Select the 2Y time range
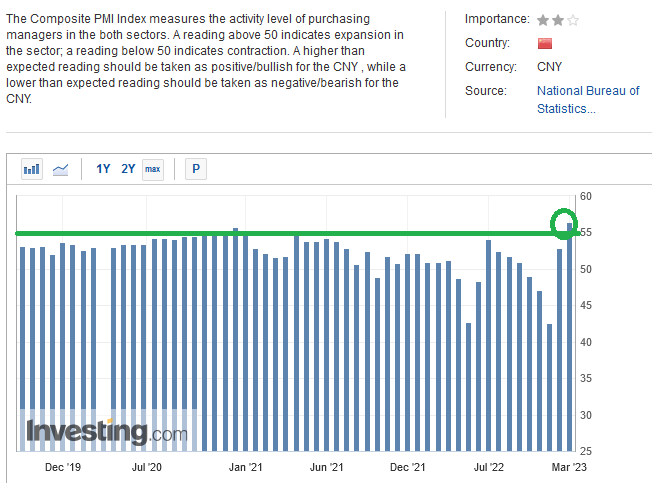The image size is (652, 483). (128, 169)
